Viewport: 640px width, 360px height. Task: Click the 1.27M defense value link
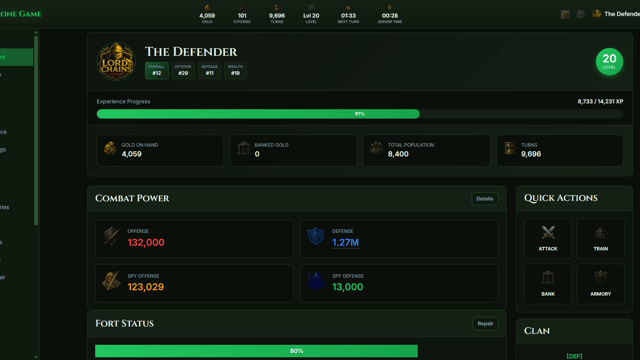[345, 242]
